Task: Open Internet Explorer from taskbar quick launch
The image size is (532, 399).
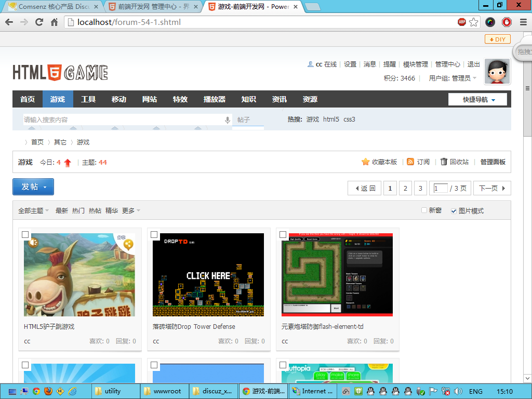Action: click(x=72, y=391)
